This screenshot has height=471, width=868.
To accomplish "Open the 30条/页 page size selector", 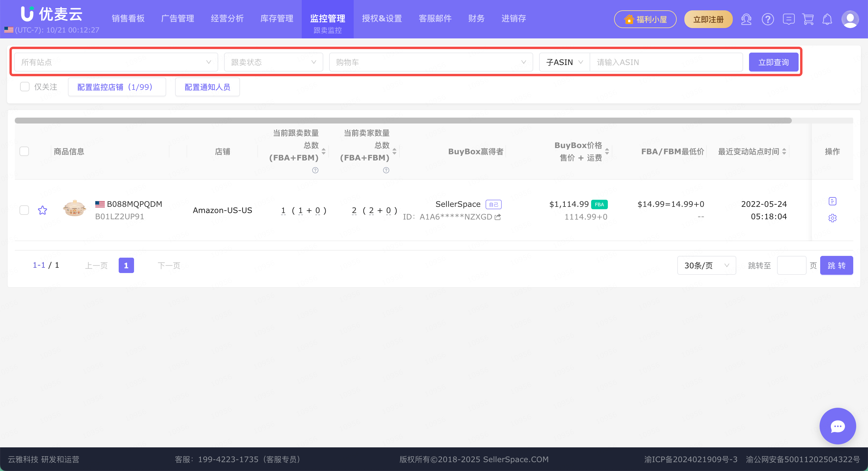I will 706,266.
